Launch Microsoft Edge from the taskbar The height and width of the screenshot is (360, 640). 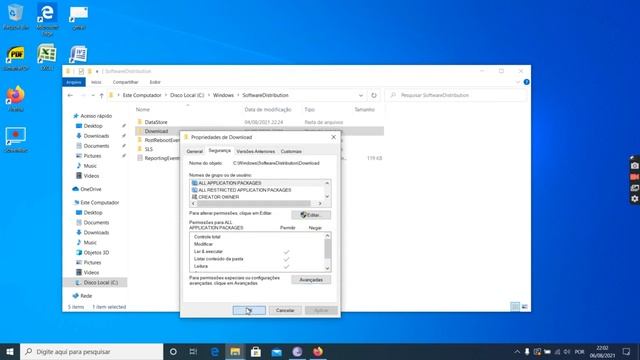(x=215, y=351)
